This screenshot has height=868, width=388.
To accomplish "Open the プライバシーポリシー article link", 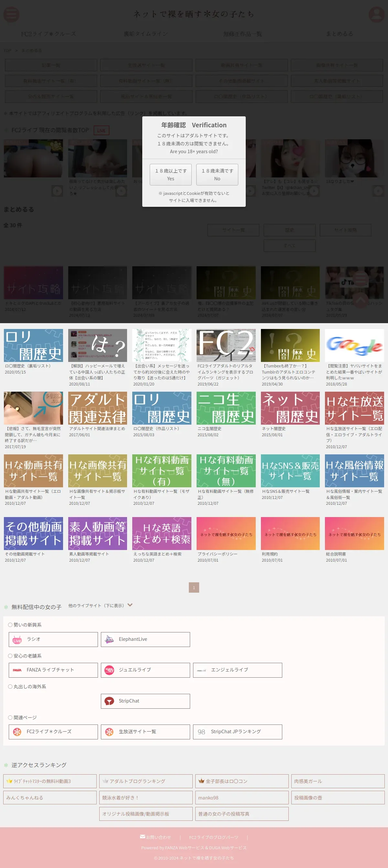I will [217, 554].
